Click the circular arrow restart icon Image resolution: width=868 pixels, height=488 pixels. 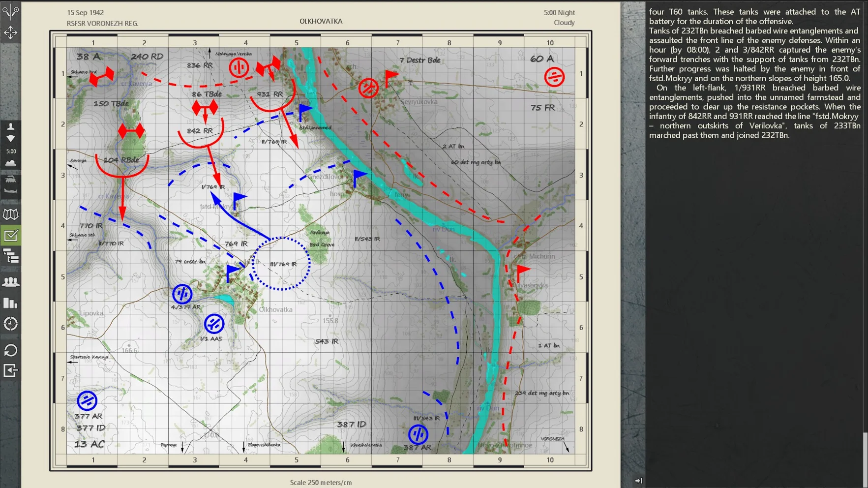[10, 350]
